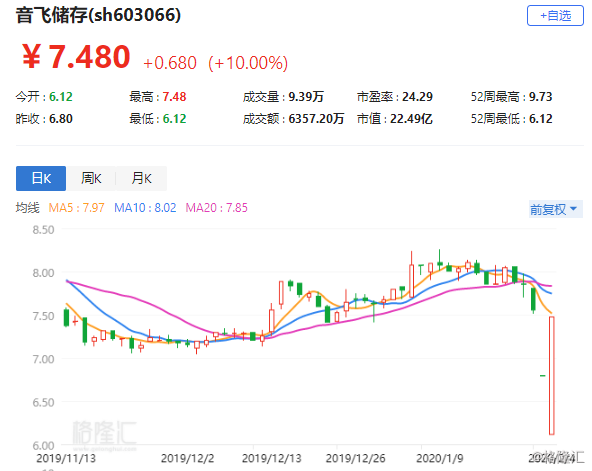Click y-axis price label 7.00
Screen dimensions: 592x471
coord(43,359)
